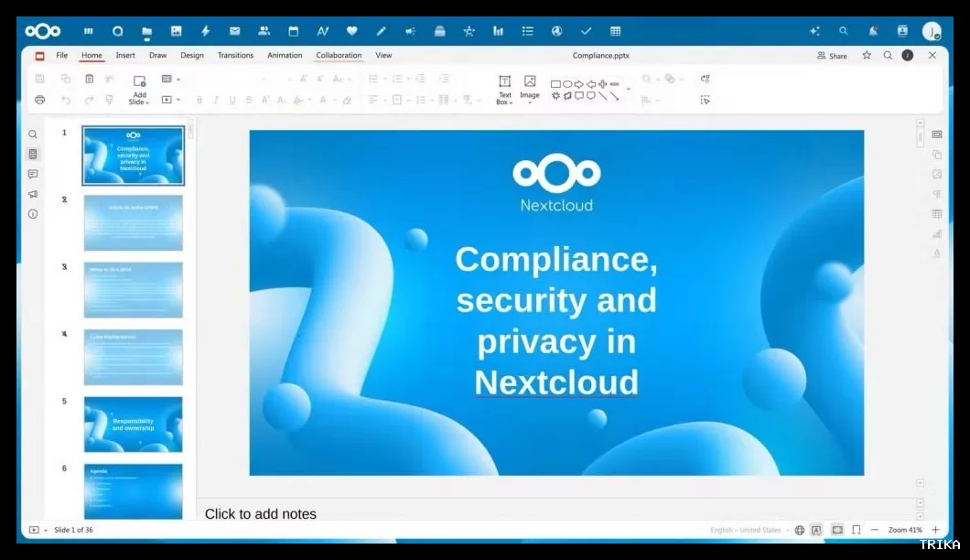
Task: Open the Transitions tab
Action: [235, 55]
